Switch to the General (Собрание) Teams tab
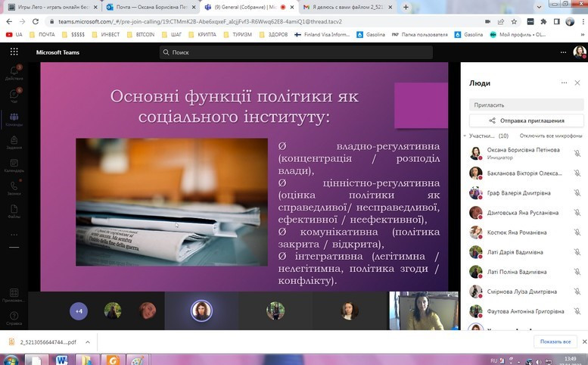 point(250,7)
